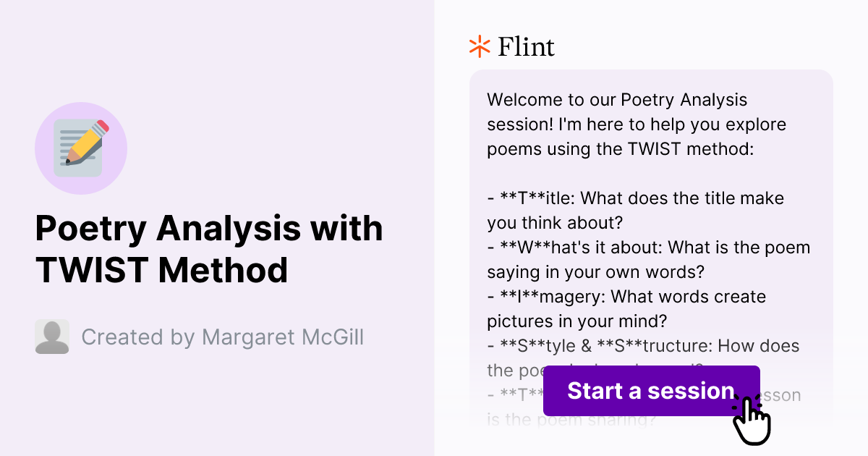The image size is (868, 456).
Task: Click Created by Margaret McGill
Action: coord(223,337)
